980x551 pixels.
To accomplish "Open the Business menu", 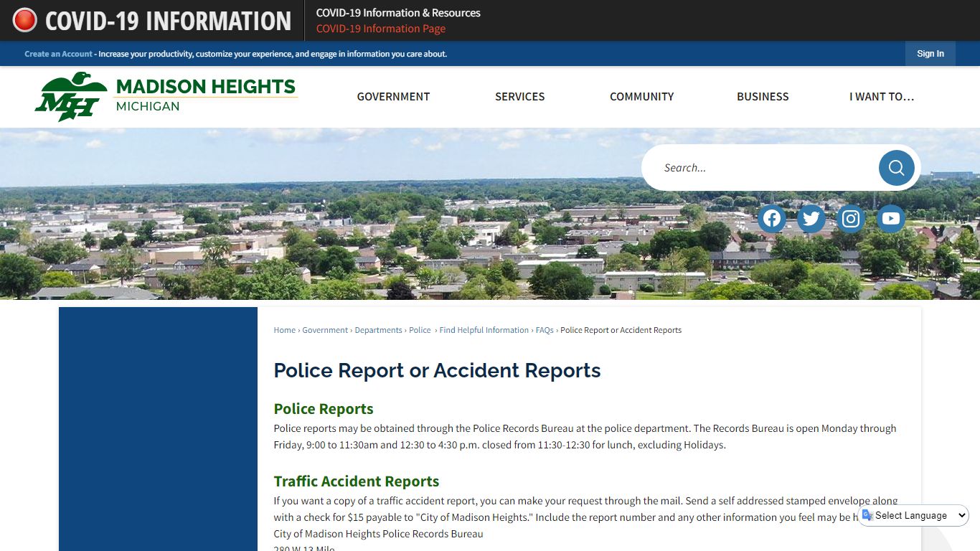I will coord(763,97).
